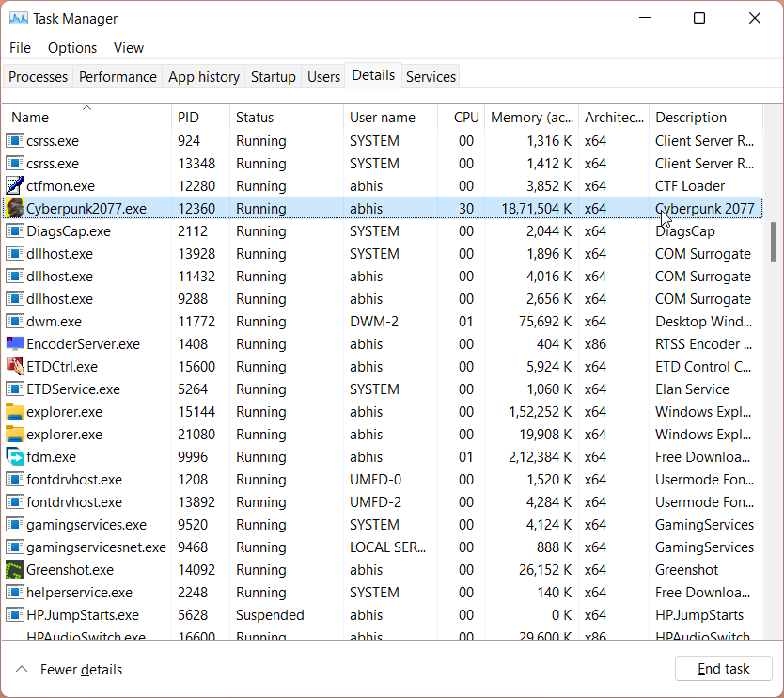
Task: Click the icon of fontdrvhost.exe PID 1208
Action: coord(15,480)
